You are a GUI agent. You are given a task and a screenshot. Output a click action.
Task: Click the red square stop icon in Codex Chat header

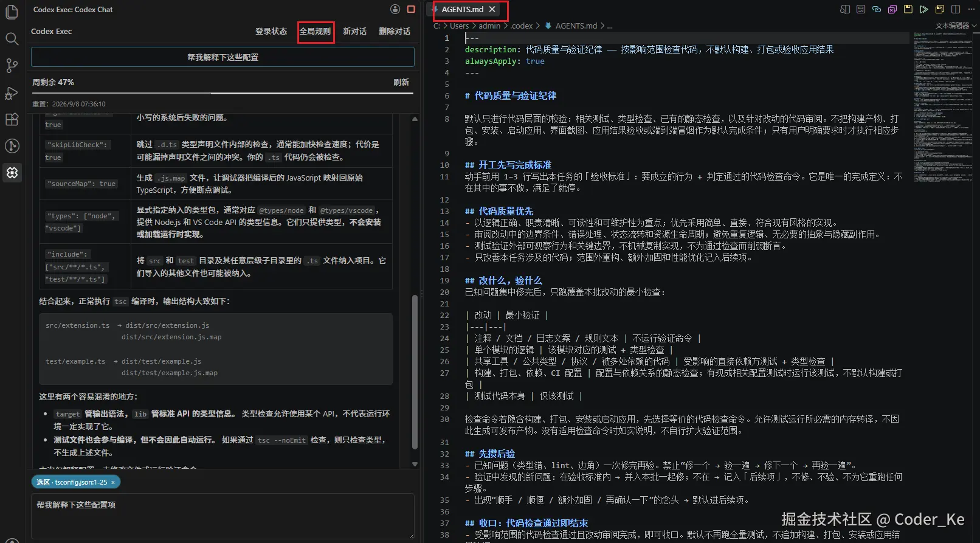click(x=411, y=9)
